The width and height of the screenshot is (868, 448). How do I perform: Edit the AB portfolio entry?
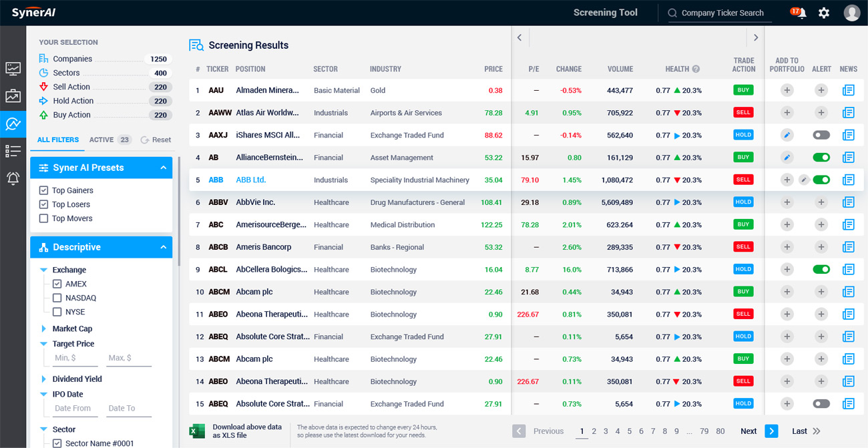point(787,158)
